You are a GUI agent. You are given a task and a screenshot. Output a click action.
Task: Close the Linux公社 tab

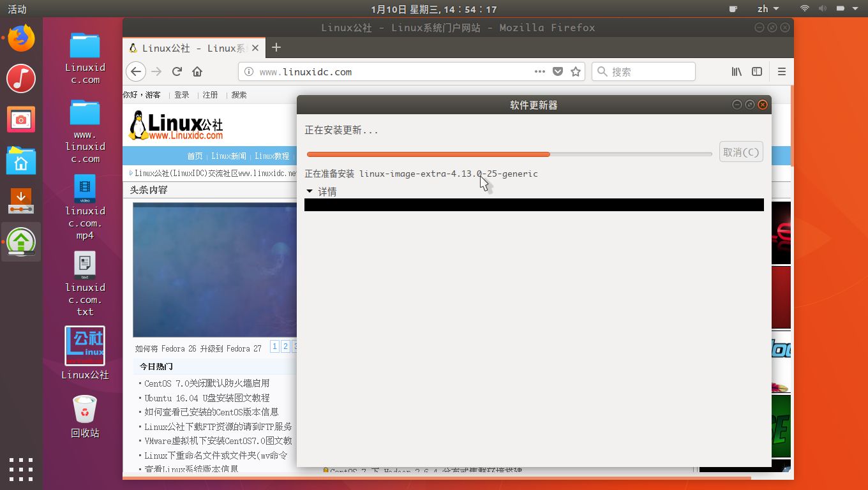tap(255, 48)
